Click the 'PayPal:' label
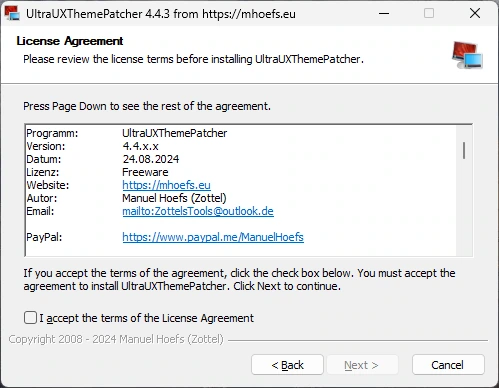499x388 pixels. 44,237
